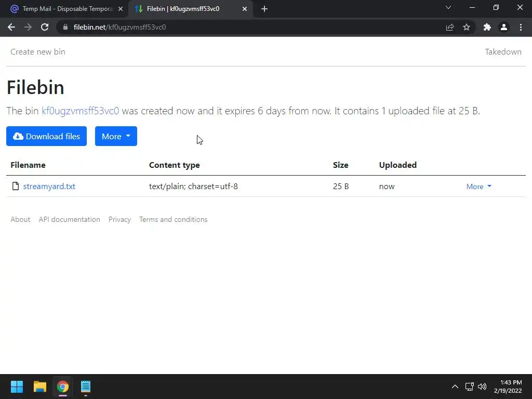Click Create new bin
This screenshot has height=399, width=532.
click(37, 51)
